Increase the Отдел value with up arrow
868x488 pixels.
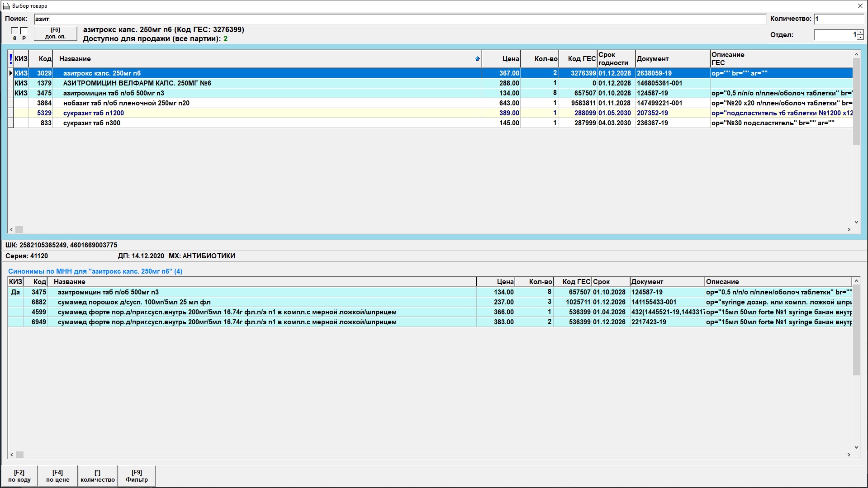860,32
